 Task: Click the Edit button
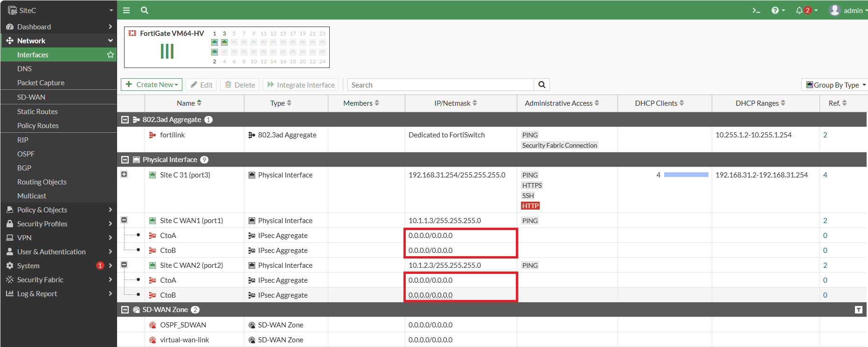point(201,85)
